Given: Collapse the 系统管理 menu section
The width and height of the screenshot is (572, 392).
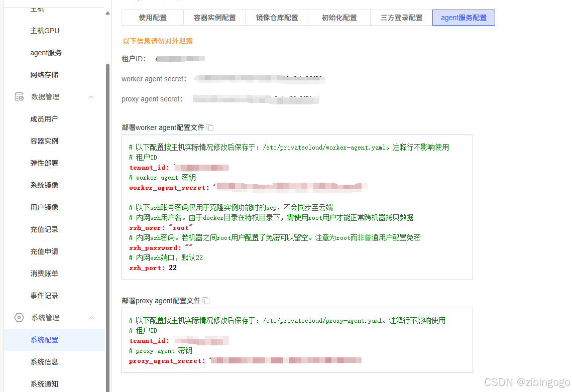Looking at the screenshot, I should 91,318.
